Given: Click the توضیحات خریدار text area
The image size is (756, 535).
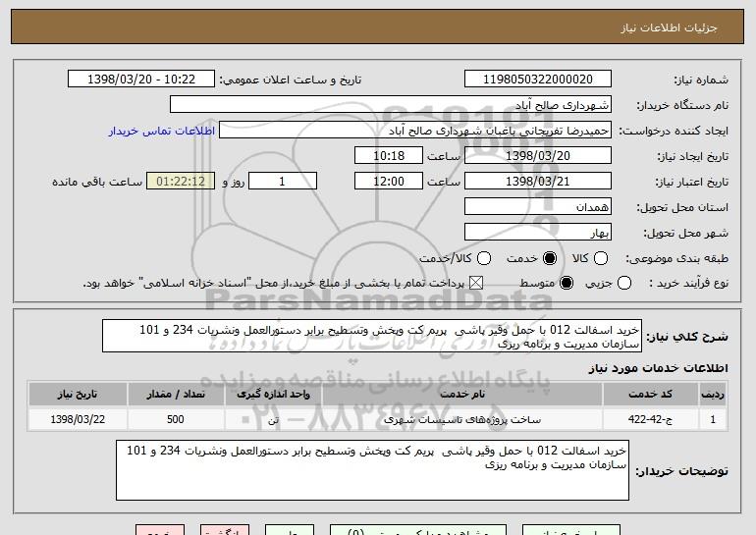Looking at the screenshot, I should (372, 470).
